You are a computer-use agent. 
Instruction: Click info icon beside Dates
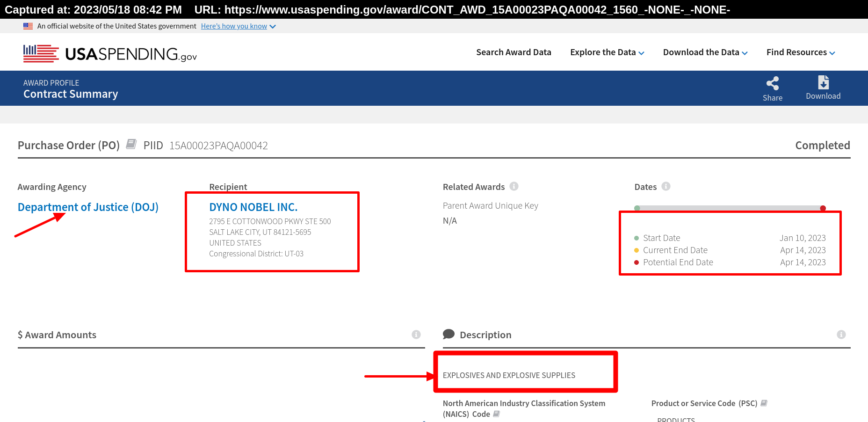pos(666,186)
